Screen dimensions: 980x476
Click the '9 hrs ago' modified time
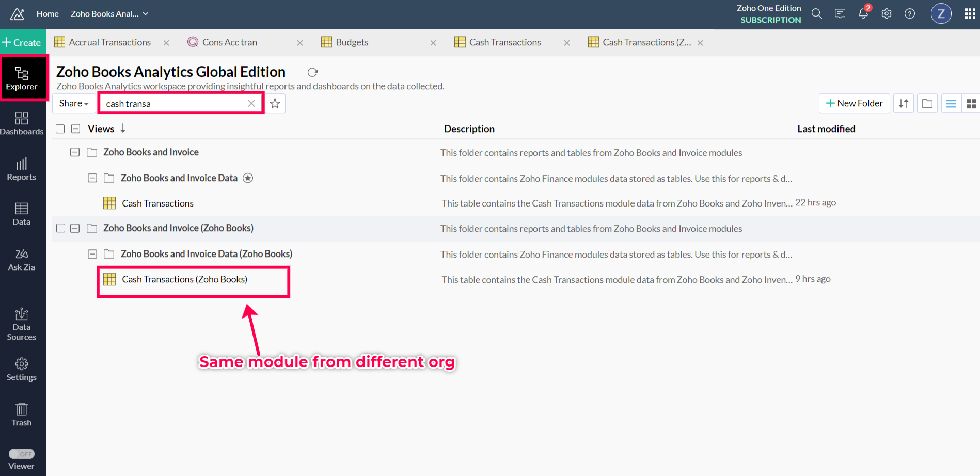click(x=813, y=279)
